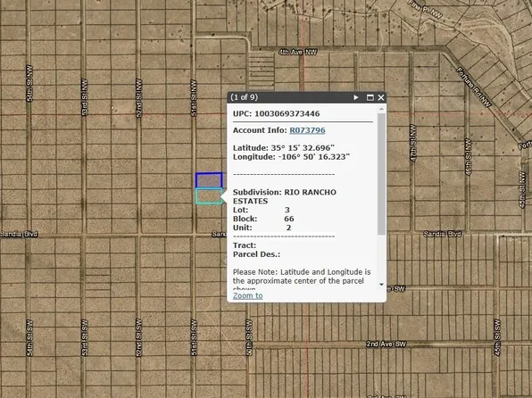Click the Parcel Des.: label

pyautogui.click(x=256, y=254)
